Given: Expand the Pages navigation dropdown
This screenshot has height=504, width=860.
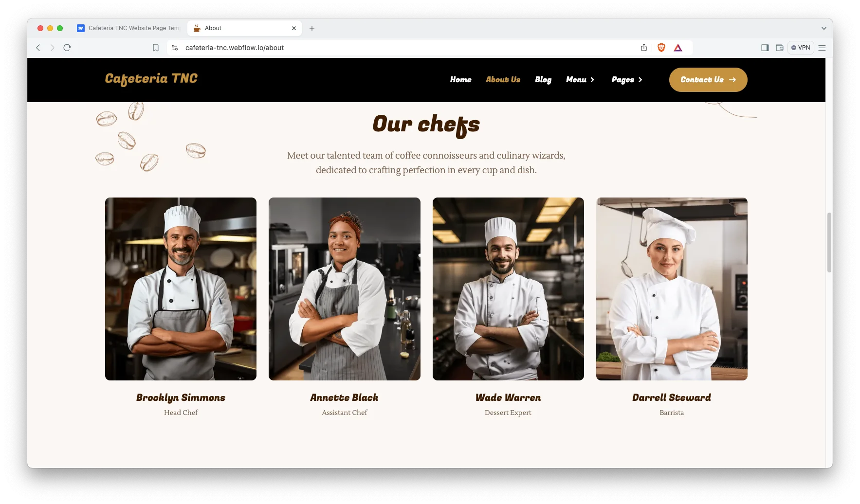Looking at the screenshot, I should pyautogui.click(x=627, y=80).
